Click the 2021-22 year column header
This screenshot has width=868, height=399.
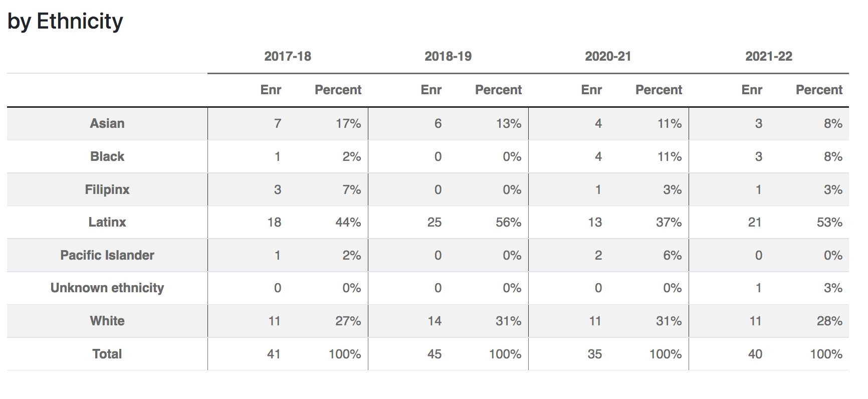[769, 56]
